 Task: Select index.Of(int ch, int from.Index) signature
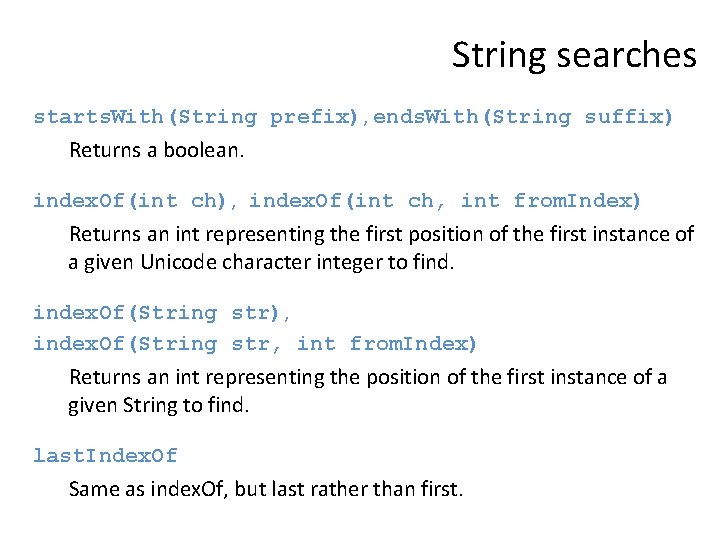[x=445, y=201]
